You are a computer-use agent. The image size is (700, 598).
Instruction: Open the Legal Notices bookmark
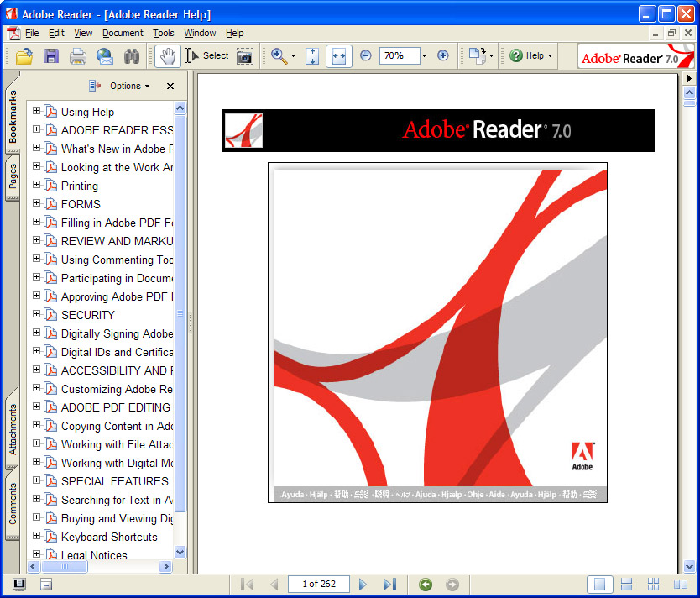(94, 555)
